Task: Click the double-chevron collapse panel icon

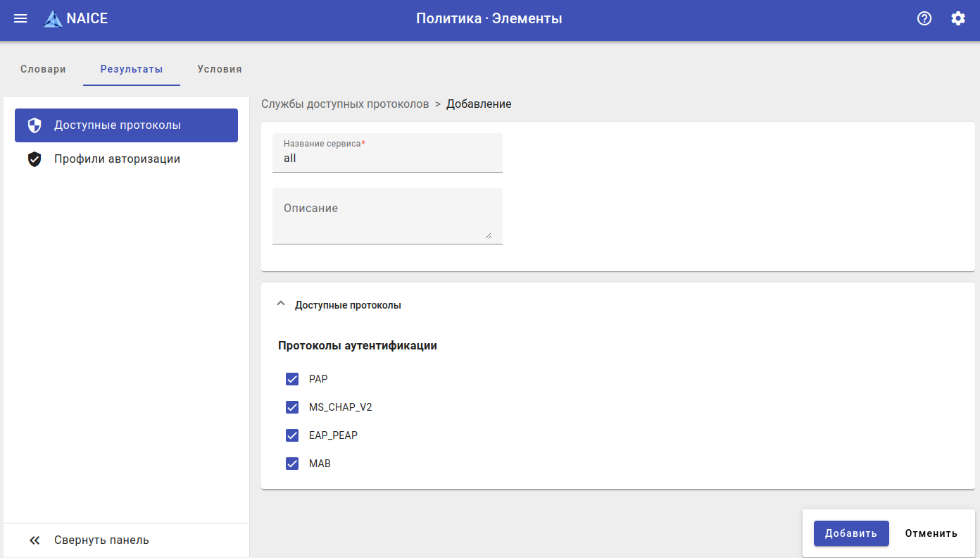Action: [x=34, y=540]
